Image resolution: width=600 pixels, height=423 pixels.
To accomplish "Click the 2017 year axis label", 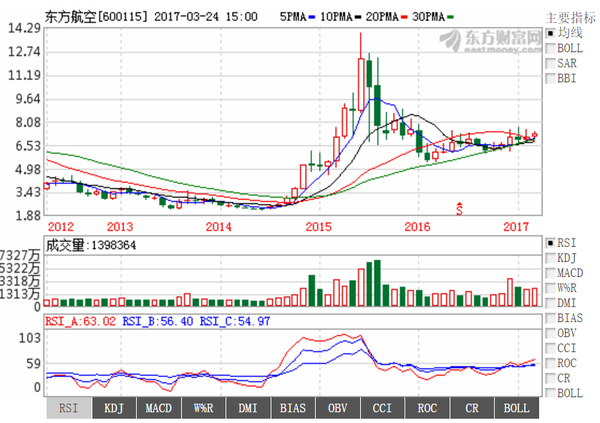I will (516, 227).
